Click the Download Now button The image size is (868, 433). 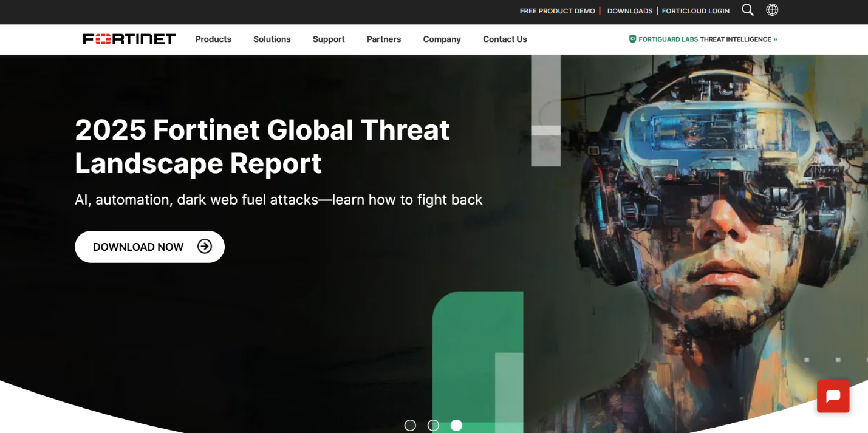(x=149, y=247)
